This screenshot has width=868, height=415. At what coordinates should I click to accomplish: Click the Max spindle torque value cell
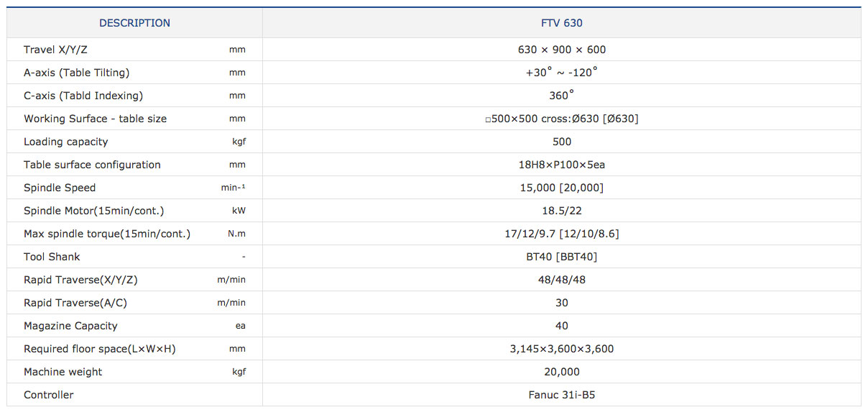click(561, 234)
